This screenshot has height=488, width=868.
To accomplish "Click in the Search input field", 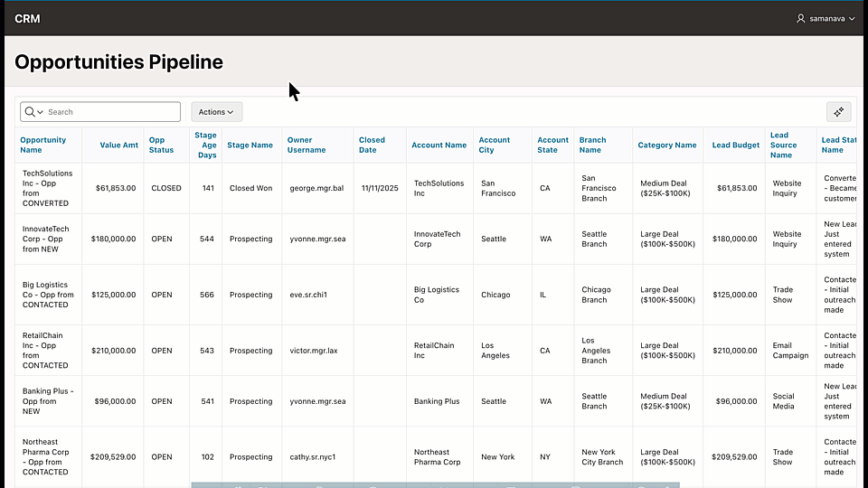I will (x=112, y=112).
